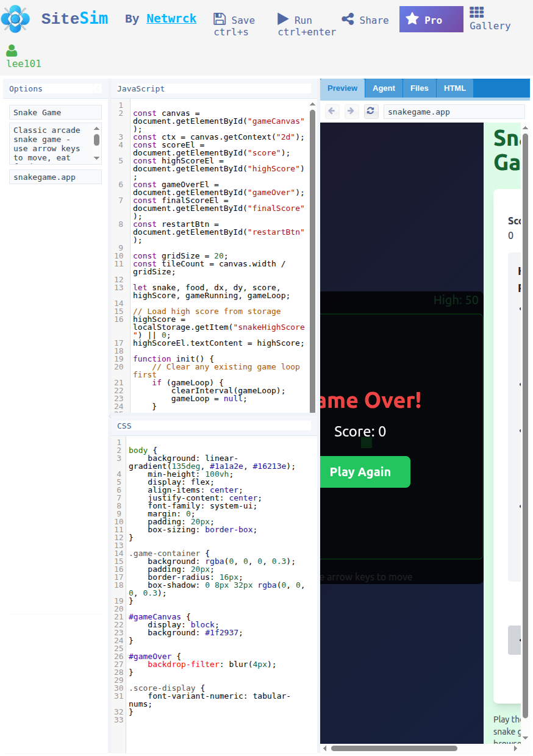The height and width of the screenshot is (756, 533).
Task: Click the preview forward navigation arrow
Action: pyautogui.click(x=351, y=111)
